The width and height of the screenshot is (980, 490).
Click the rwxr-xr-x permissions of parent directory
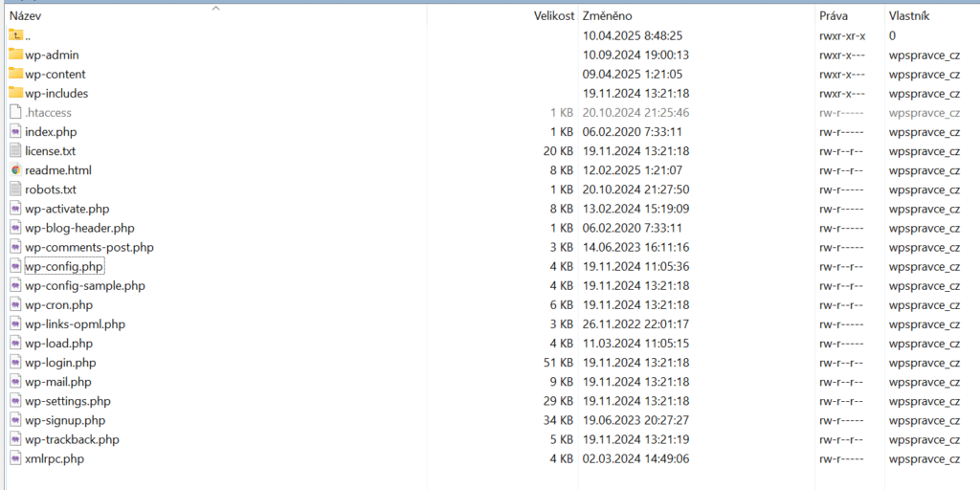tap(842, 36)
